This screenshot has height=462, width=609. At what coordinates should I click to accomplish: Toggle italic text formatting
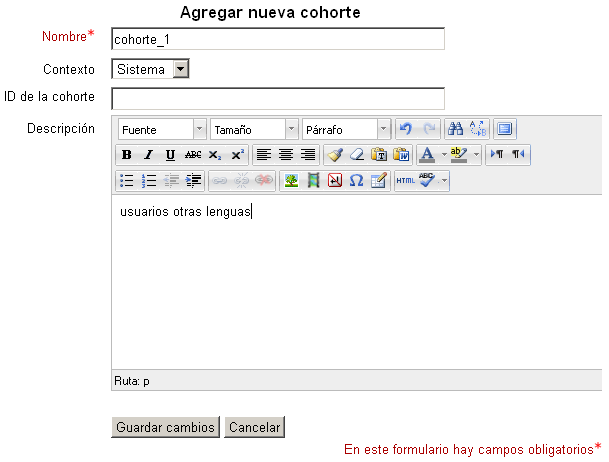(148, 155)
